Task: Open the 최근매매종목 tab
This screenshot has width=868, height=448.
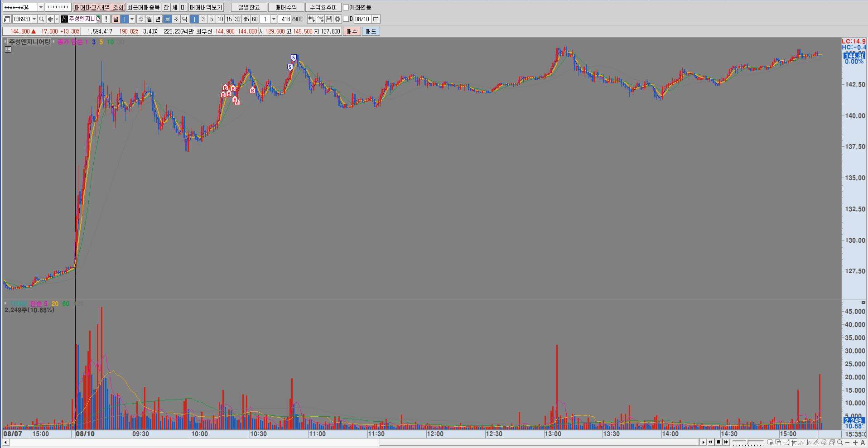Action: [144, 8]
